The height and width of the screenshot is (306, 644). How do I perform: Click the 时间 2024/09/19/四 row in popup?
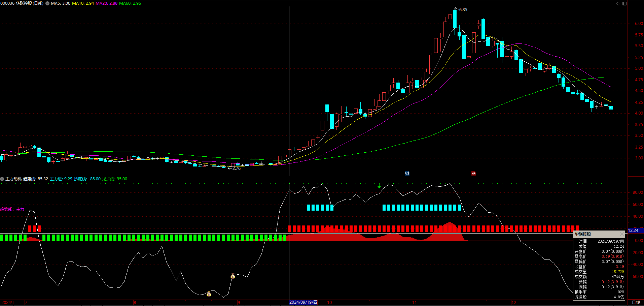point(599,241)
